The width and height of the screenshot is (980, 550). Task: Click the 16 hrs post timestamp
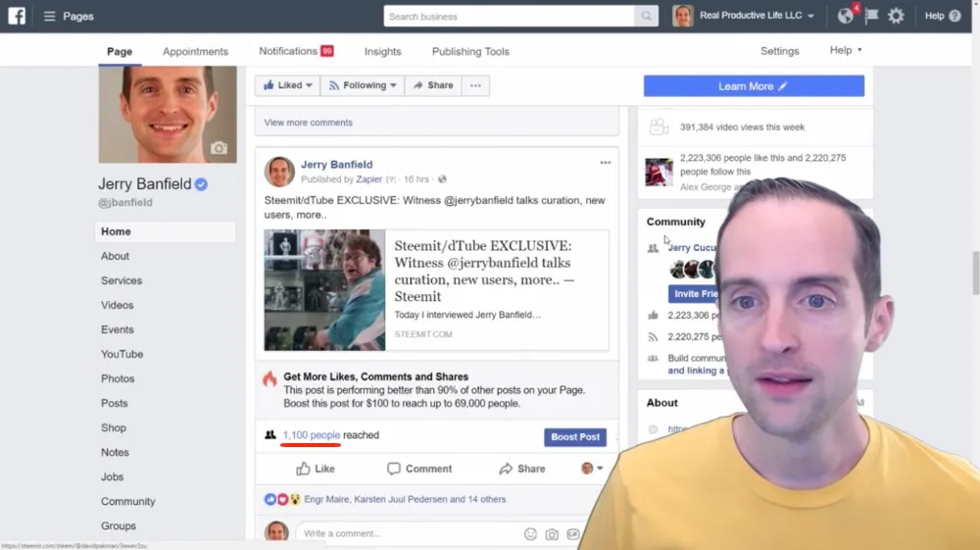416,179
